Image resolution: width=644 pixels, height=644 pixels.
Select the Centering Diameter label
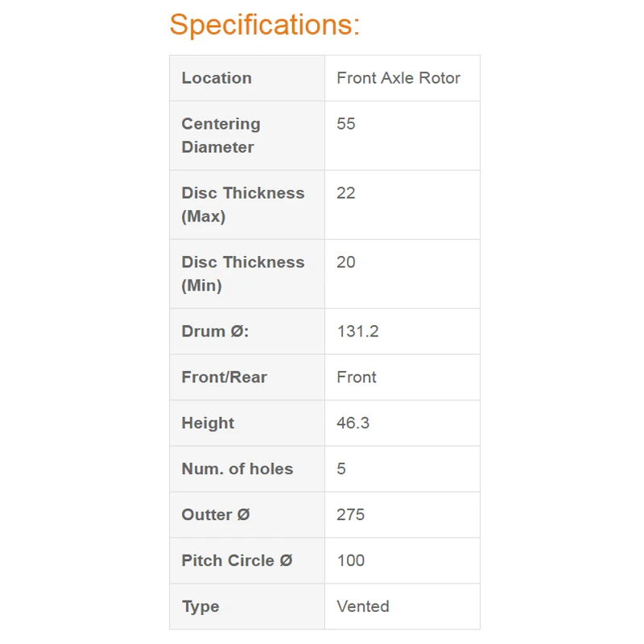pos(221,135)
